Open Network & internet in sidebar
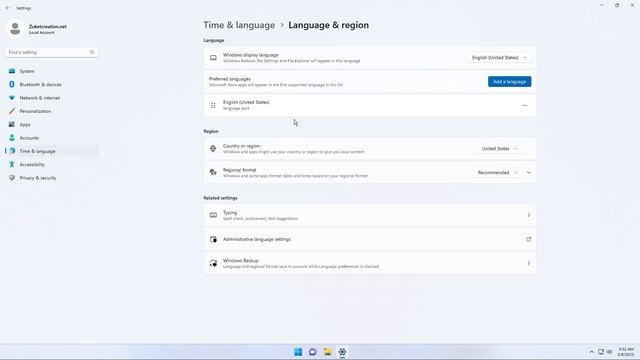640x360 pixels. coord(51,98)
